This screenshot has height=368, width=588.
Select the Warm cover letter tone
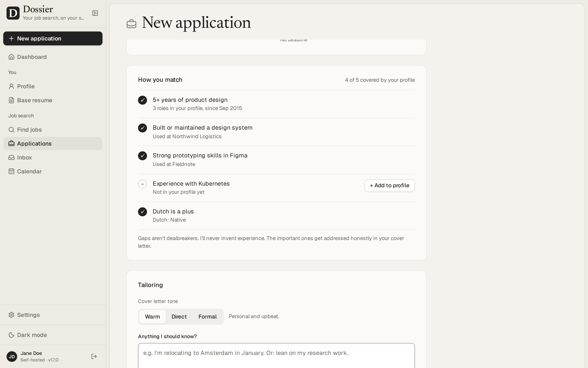click(152, 317)
